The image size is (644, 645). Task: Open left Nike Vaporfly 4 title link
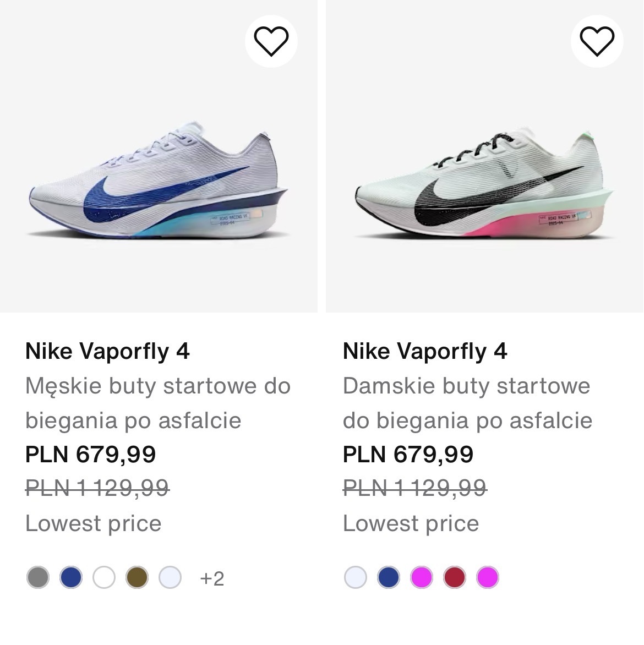click(107, 351)
